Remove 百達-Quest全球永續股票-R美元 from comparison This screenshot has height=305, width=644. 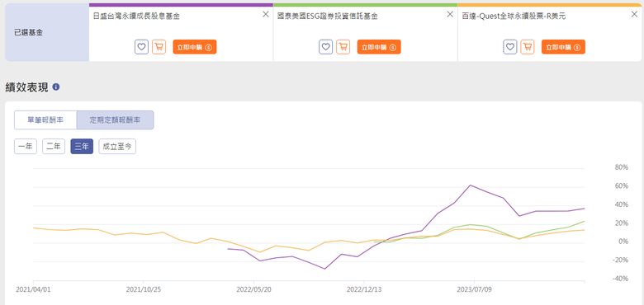(634, 14)
